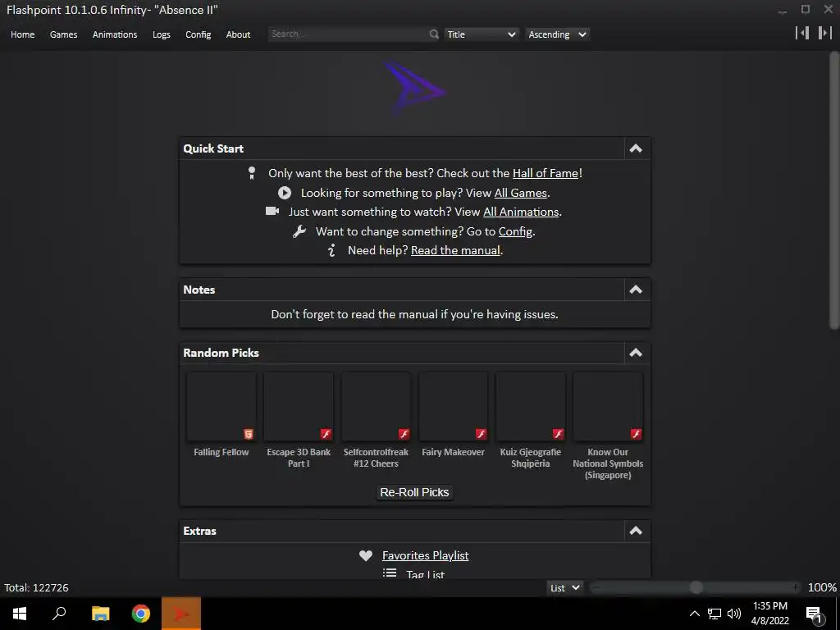The width and height of the screenshot is (840, 630).
Task: Open Windows taskbar search
Action: [x=59, y=614]
